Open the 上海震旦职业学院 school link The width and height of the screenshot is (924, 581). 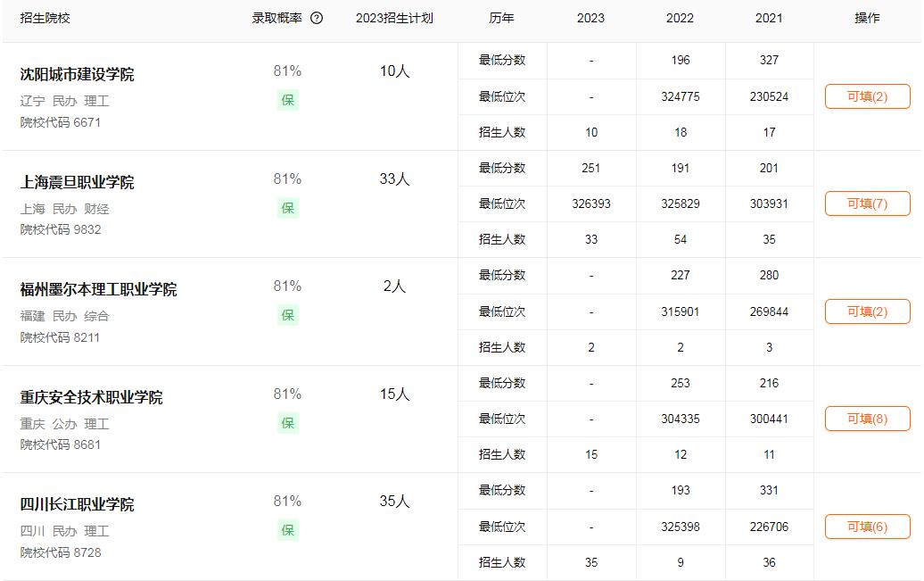click(x=77, y=182)
